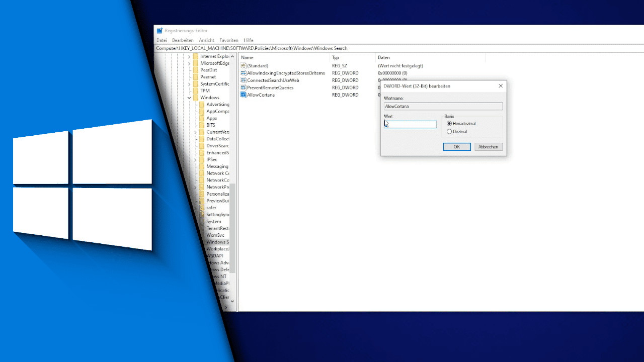Open the Datei menu
Viewport: 644px width, 362px height.
[162, 40]
